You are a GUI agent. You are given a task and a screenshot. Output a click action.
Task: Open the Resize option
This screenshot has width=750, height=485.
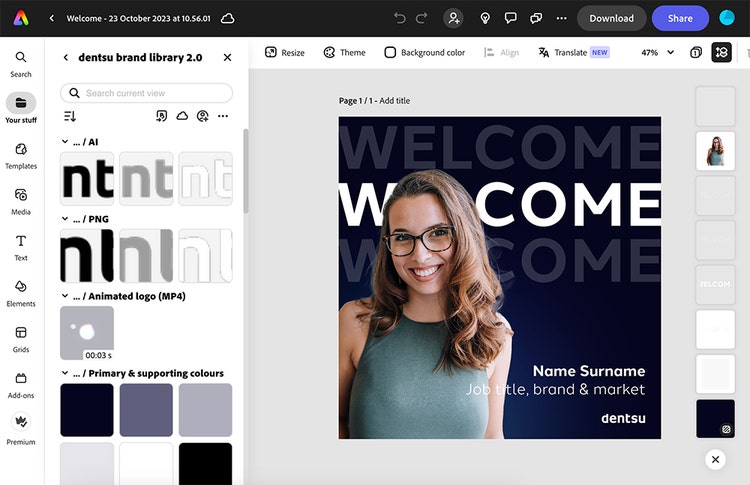(x=284, y=52)
